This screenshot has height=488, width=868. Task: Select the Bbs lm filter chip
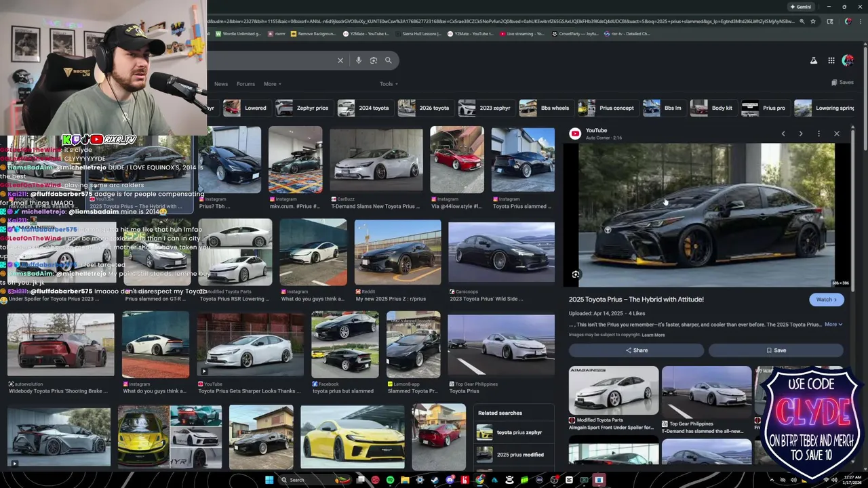coord(664,108)
